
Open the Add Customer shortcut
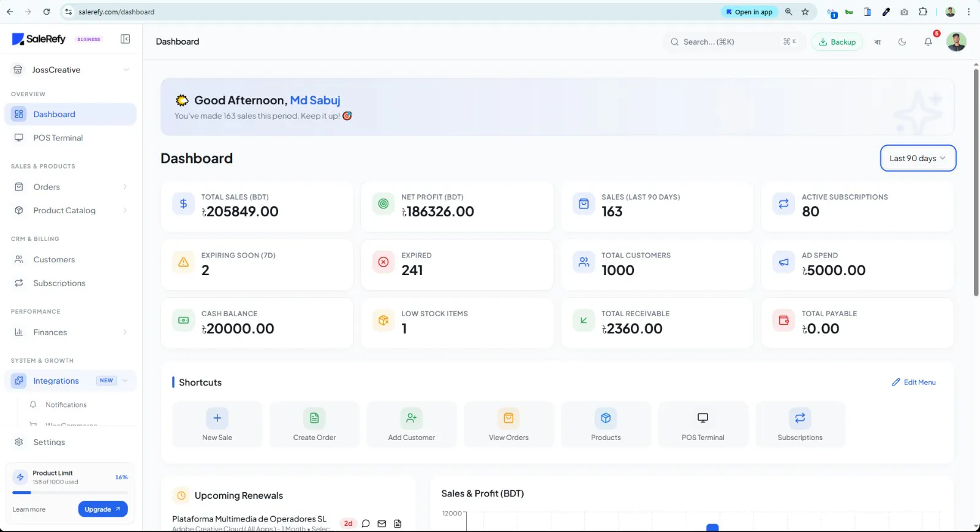coord(412,424)
